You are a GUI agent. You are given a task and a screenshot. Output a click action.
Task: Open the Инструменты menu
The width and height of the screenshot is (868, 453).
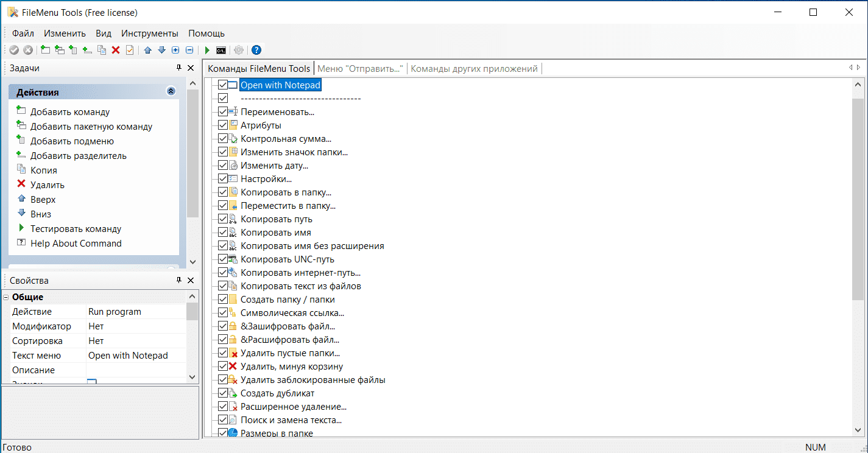click(x=150, y=33)
